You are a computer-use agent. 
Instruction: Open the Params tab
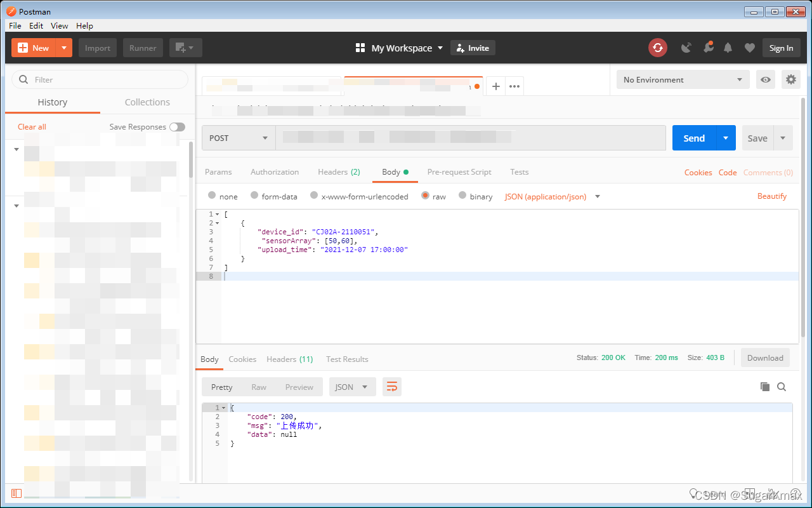pos(218,172)
